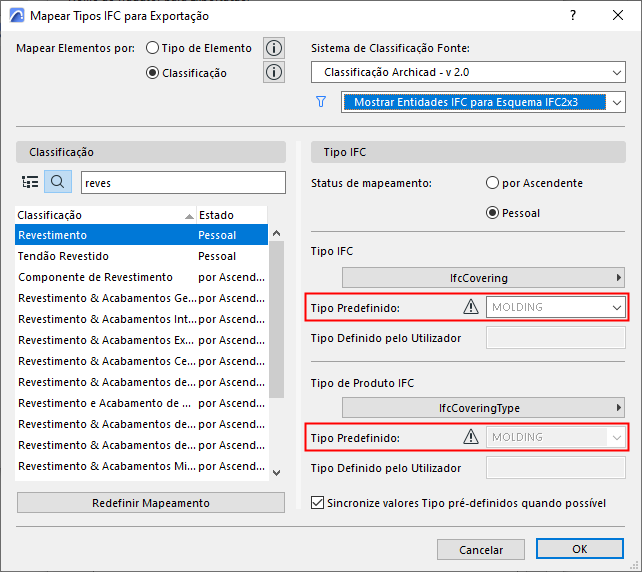The height and width of the screenshot is (572, 642).
Task: Open the IfcCovering type selector
Action: (x=484, y=278)
